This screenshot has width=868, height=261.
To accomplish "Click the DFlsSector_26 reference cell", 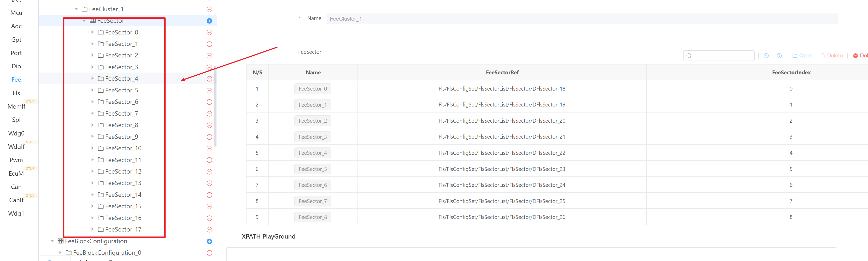I will click(x=502, y=217).
